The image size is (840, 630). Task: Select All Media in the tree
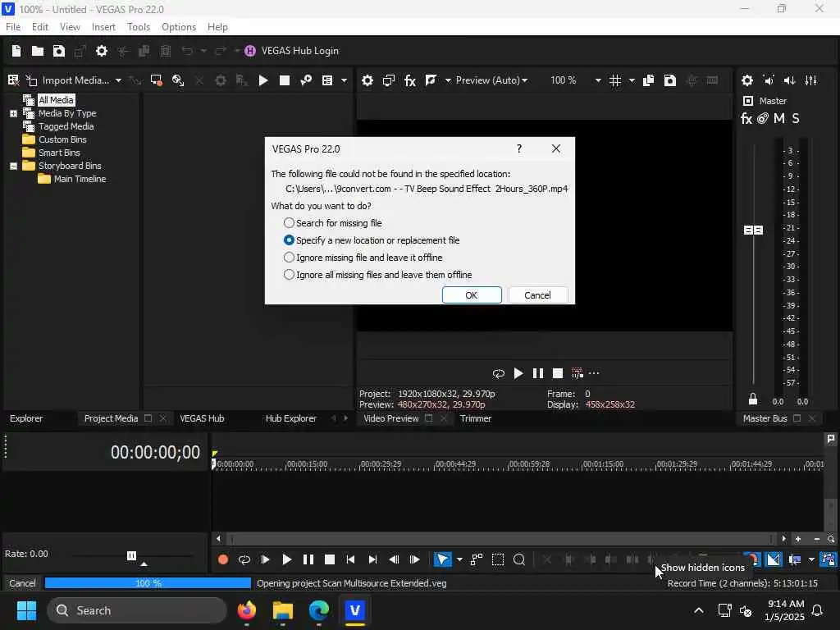click(x=56, y=100)
